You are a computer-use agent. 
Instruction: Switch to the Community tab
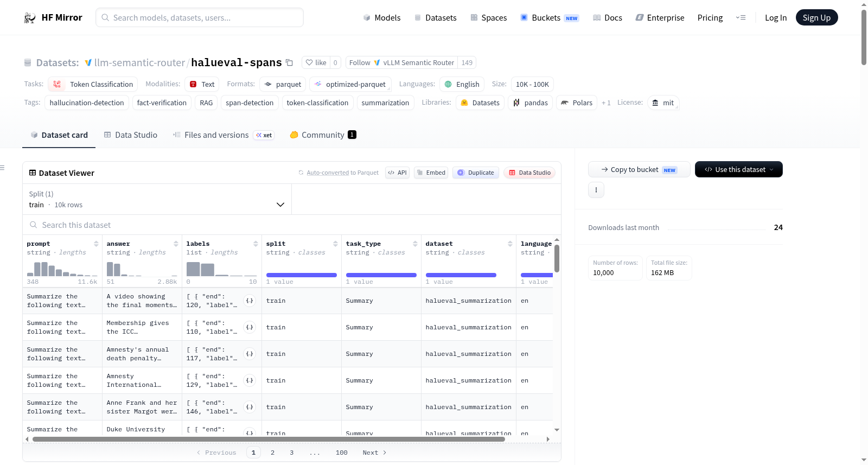pyautogui.click(x=323, y=135)
